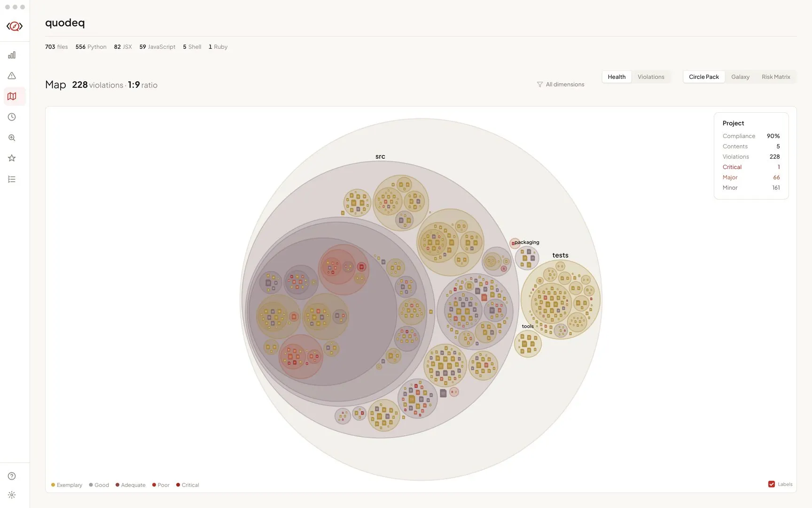Select the Circle Pack tab
The height and width of the screenshot is (508, 812).
(703, 77)
